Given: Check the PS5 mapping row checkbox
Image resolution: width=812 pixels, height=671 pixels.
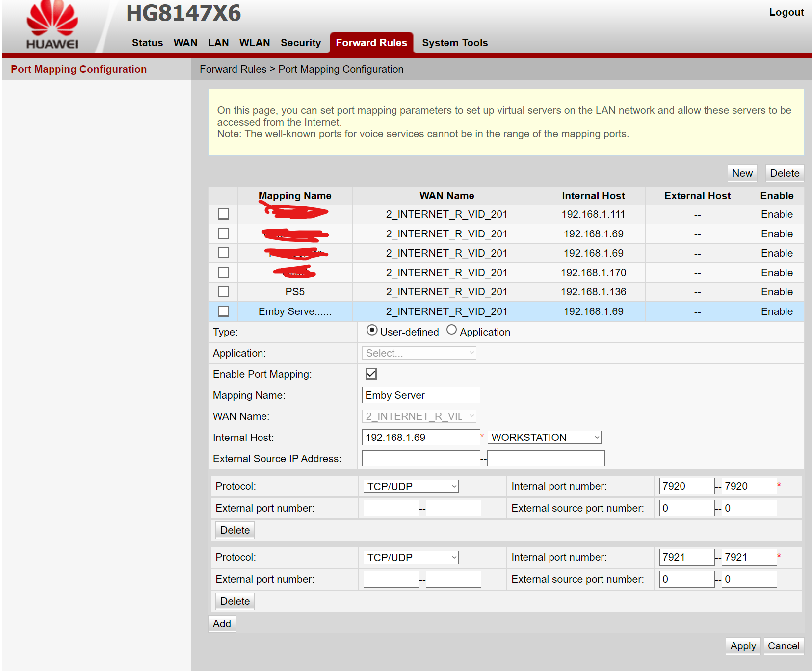Looking at the screenshot, I should 223,291.
